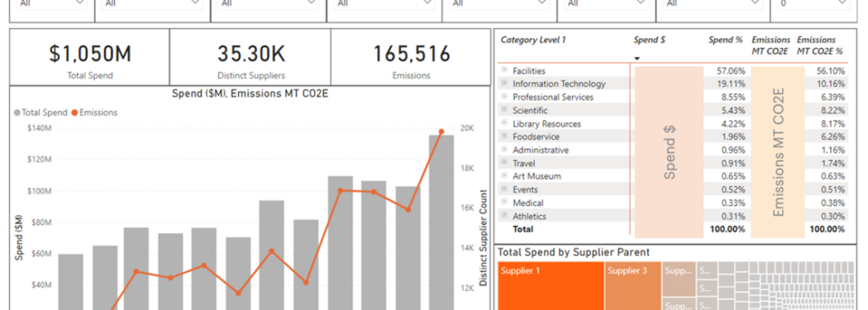Toggle the Emissions legend item
The width and height of the screenshot is (868, 310).
click(x=94, y=112)
